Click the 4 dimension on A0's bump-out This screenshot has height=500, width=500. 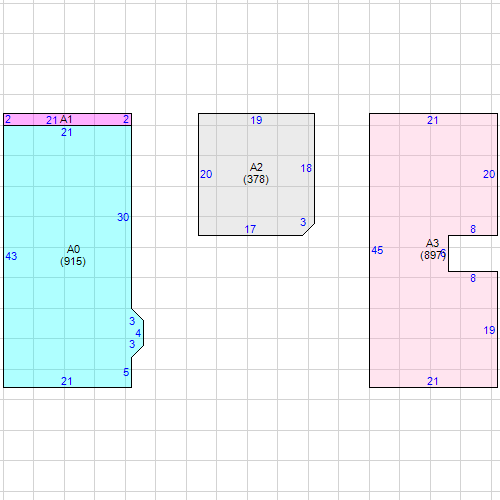coord(138,333)
